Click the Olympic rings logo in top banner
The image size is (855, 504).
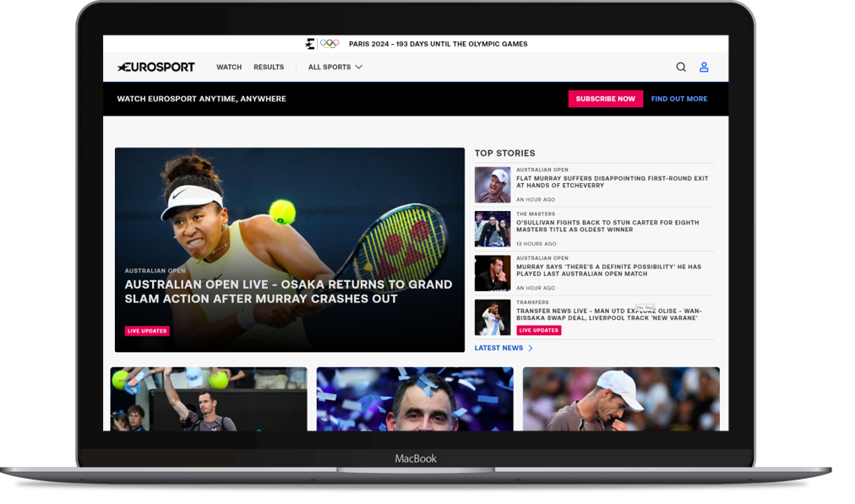[x=329, y=44]
